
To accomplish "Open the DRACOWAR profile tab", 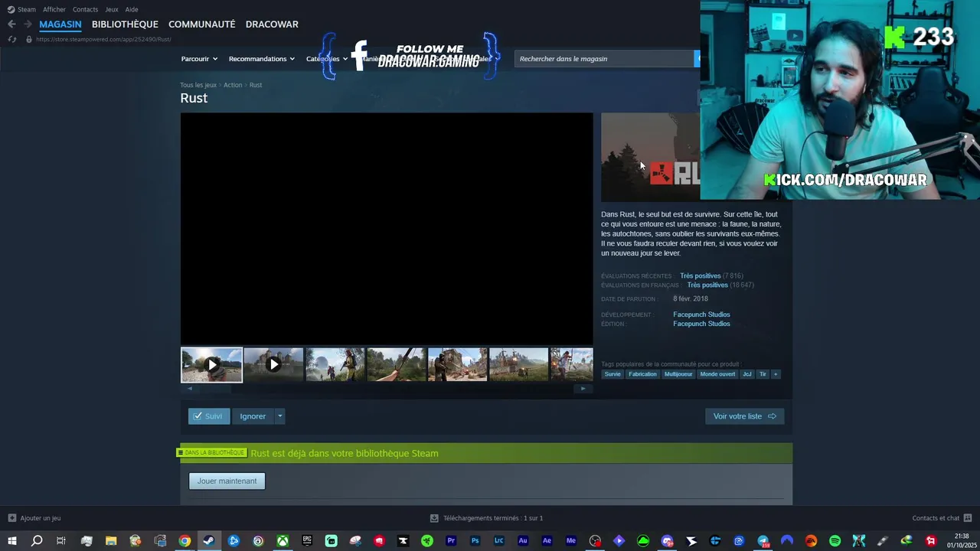I will tap(272, 24).
